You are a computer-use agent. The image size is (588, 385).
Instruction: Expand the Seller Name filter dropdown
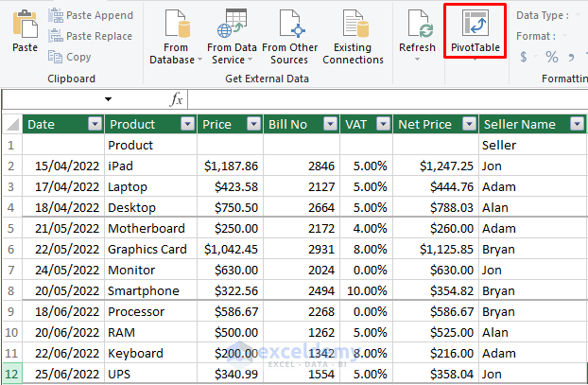(577, 124)
